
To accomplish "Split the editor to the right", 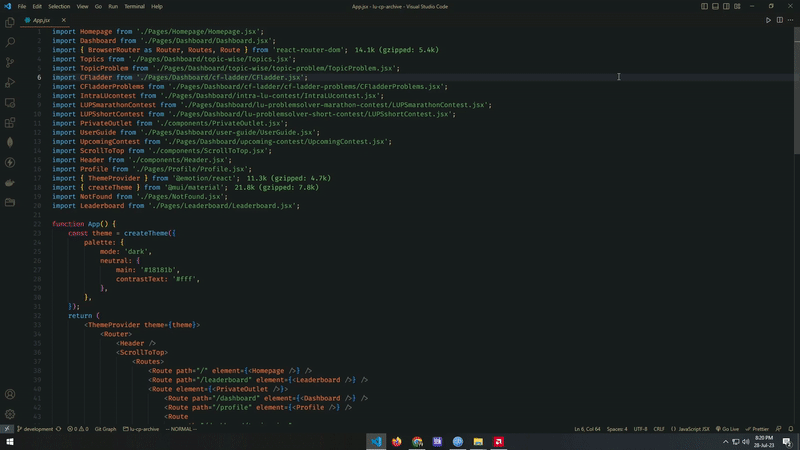I will (x=779, y=20).
